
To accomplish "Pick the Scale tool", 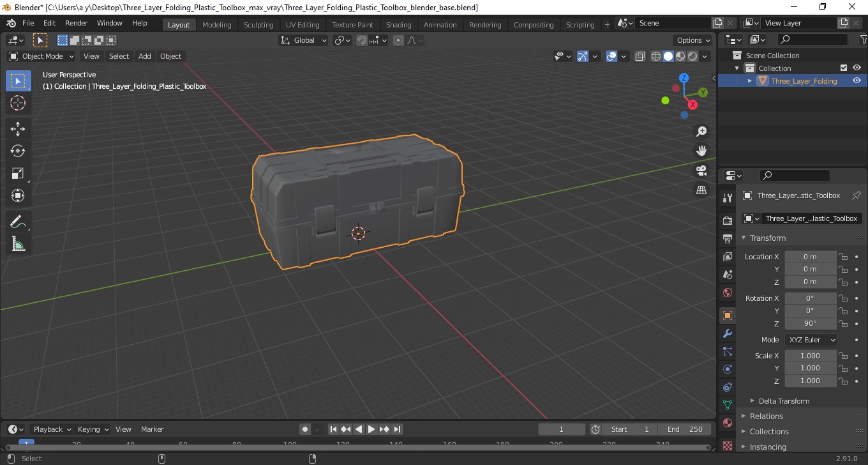I will click(x=18, y=174).
